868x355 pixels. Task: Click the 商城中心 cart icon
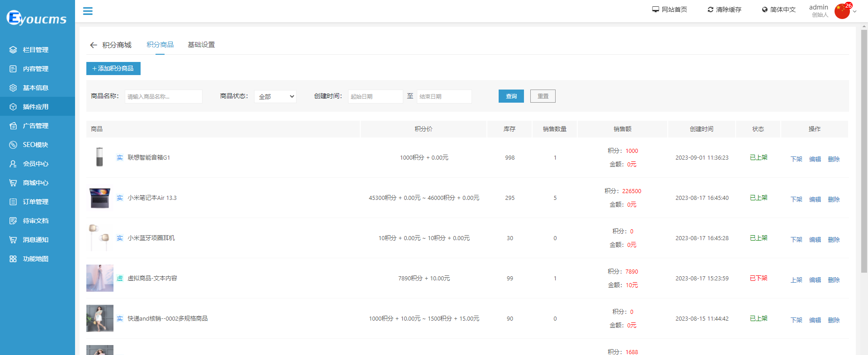tap(13, 183)
